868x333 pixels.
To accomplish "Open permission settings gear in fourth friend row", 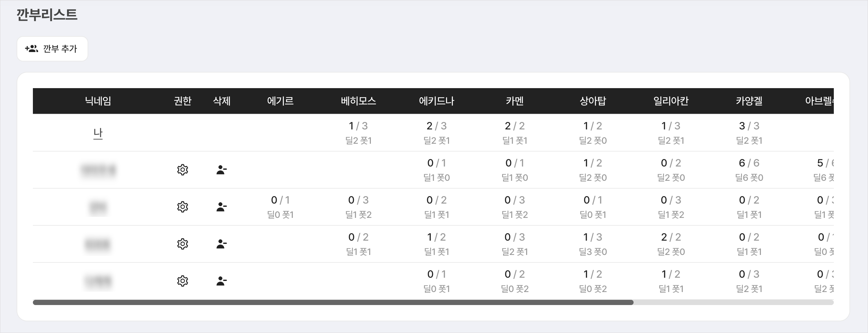I will (x=183, y=281).
